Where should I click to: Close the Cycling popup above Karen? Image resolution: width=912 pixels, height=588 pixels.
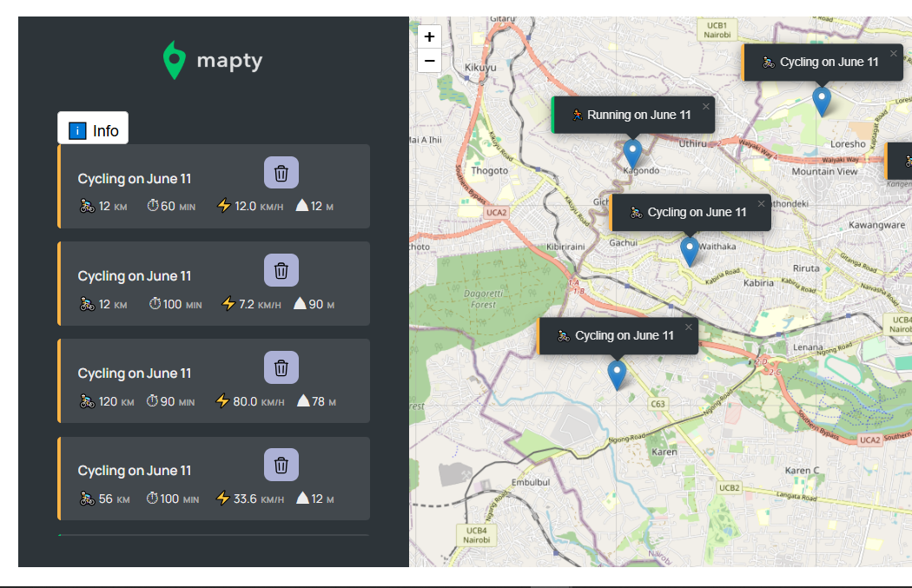(x=689, y=327)
